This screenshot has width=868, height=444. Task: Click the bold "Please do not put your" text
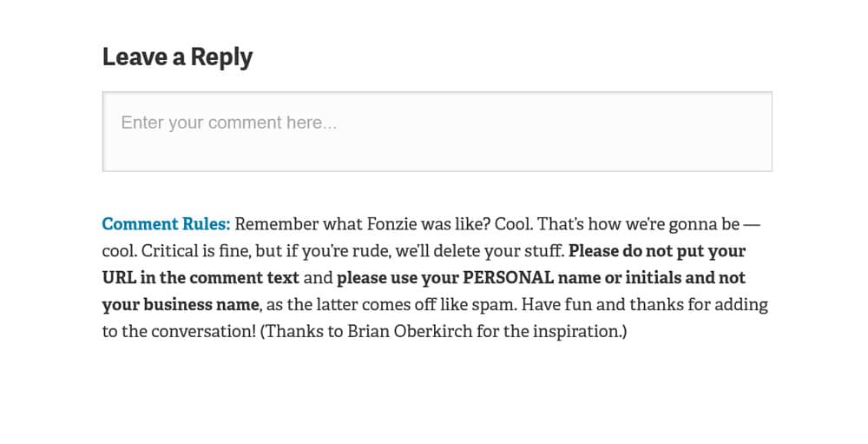click(657, 251)
